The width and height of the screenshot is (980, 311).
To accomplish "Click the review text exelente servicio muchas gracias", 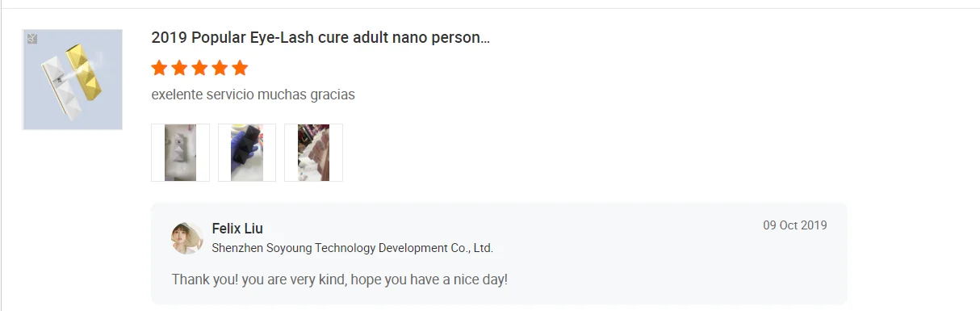I will 253,95.
